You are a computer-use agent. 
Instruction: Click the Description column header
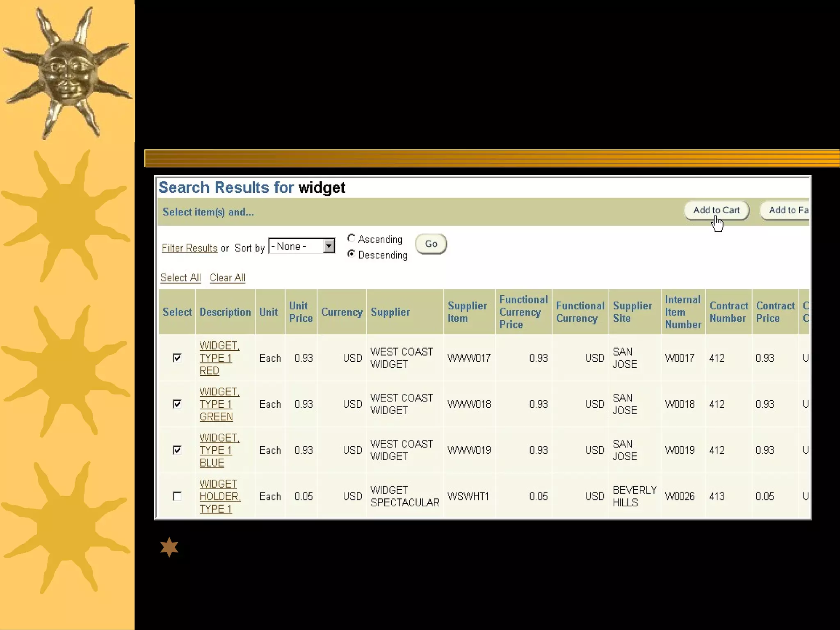pyautogui.click(x=225, y=312)
